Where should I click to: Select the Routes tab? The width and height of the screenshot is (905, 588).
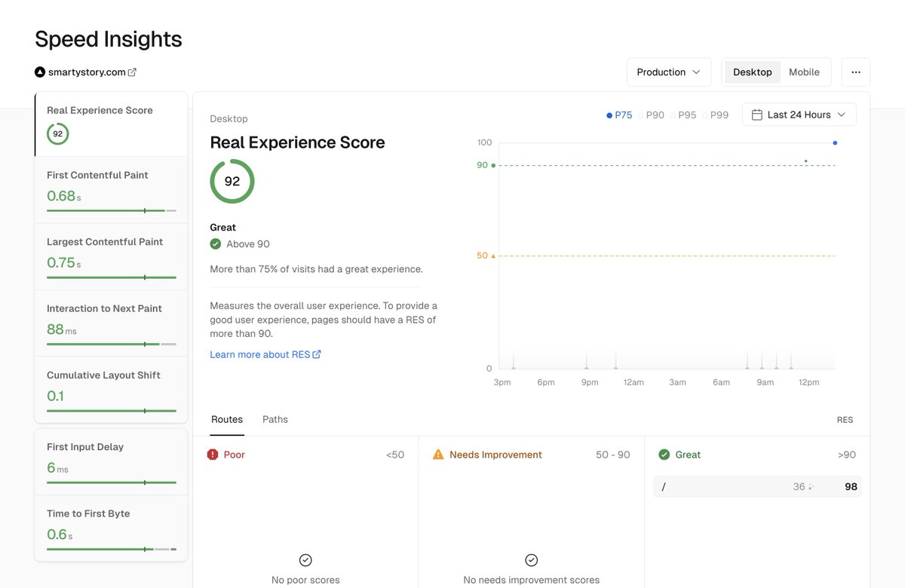pos(227,419)
